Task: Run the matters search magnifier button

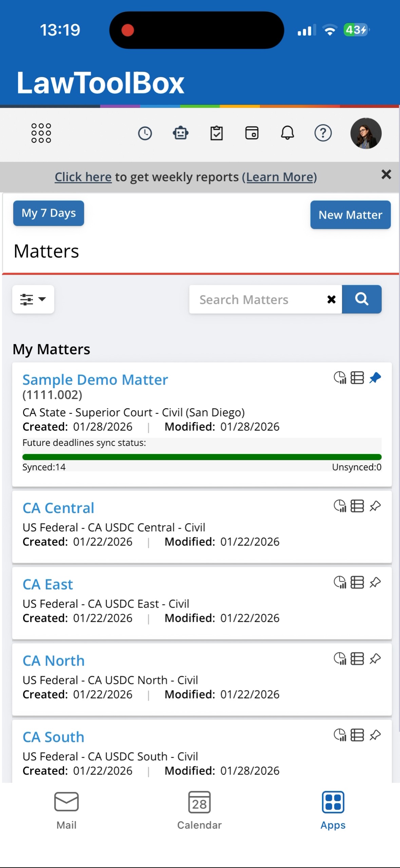Action: (x=362, y=299)
